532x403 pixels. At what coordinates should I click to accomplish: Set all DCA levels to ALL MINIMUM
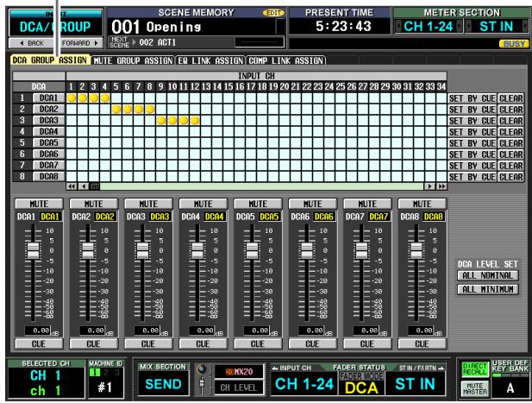point(487,289)
